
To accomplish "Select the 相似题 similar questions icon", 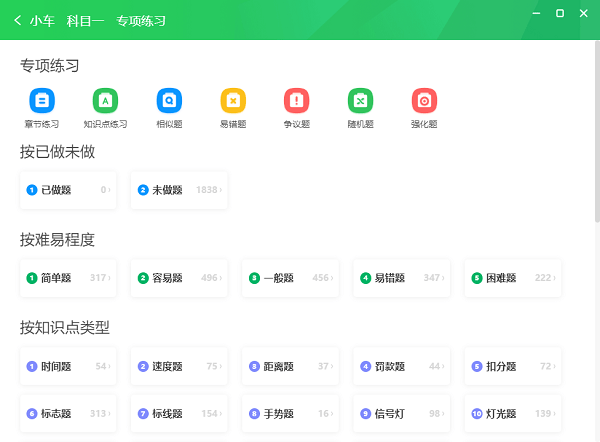I will pyautogui.click(x=169, y=101).
